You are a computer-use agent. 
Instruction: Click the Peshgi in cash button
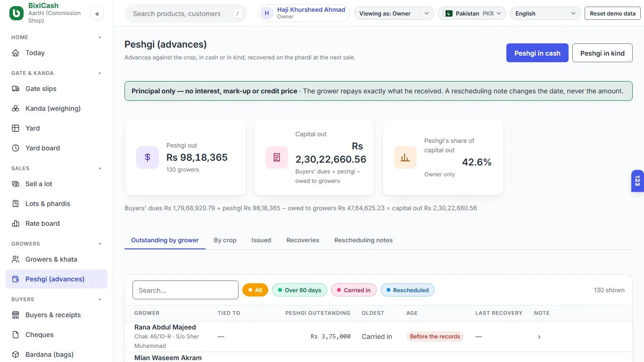(x=537, y=53)
